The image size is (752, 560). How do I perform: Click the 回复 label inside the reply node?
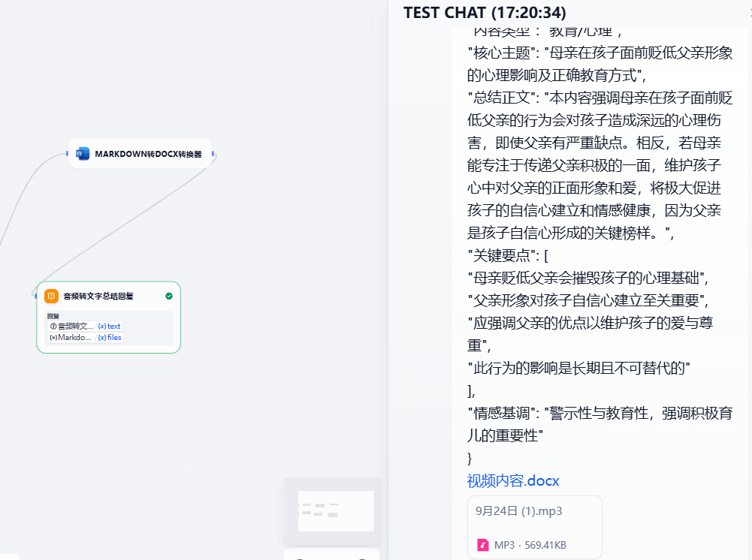pos(53,316)
